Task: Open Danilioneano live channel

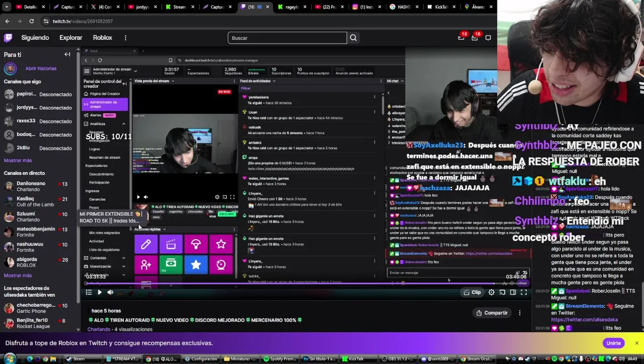Action: coord(38,186)
